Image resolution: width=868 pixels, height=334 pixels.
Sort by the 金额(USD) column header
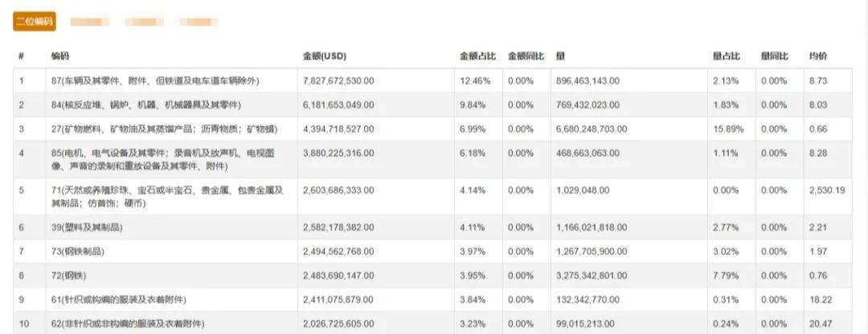pyautogui.click(x=324, y=56)
